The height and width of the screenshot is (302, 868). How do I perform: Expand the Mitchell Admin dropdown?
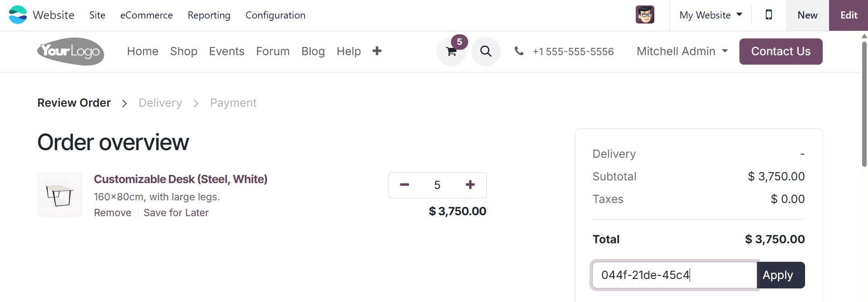682,52
